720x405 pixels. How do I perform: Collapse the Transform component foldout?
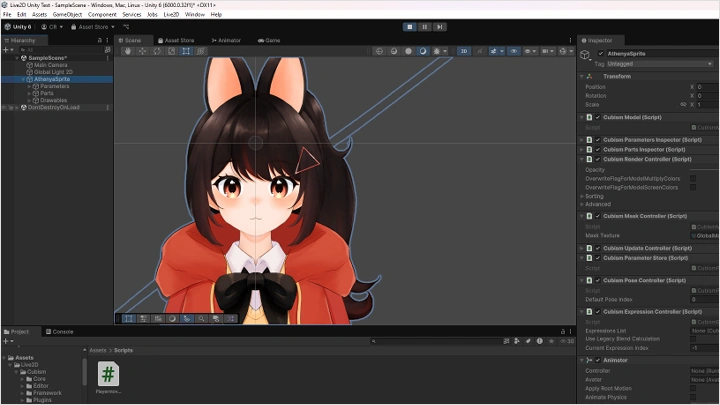click(x=582, y=77)
